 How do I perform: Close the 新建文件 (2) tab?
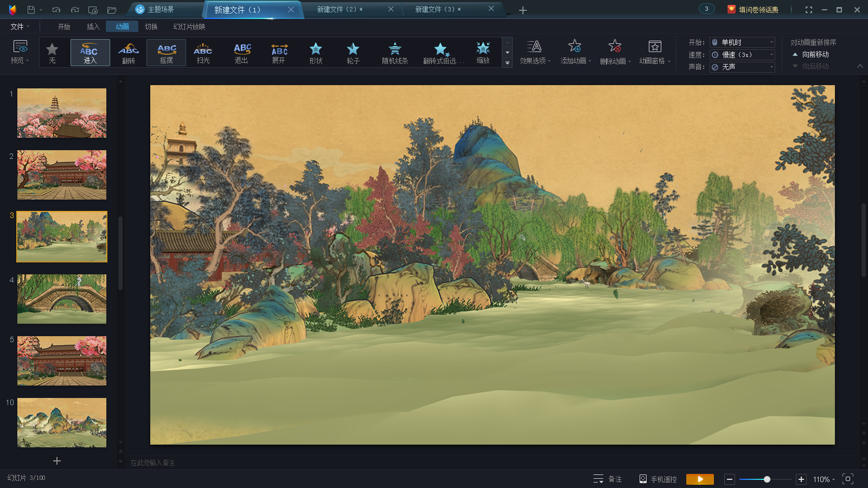coord(391,9)
